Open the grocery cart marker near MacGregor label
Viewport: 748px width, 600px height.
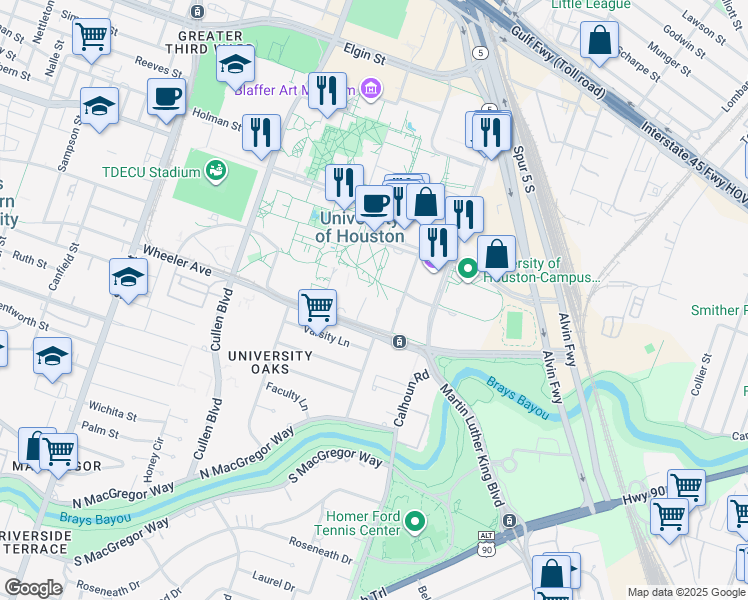(x=59, y=453)
